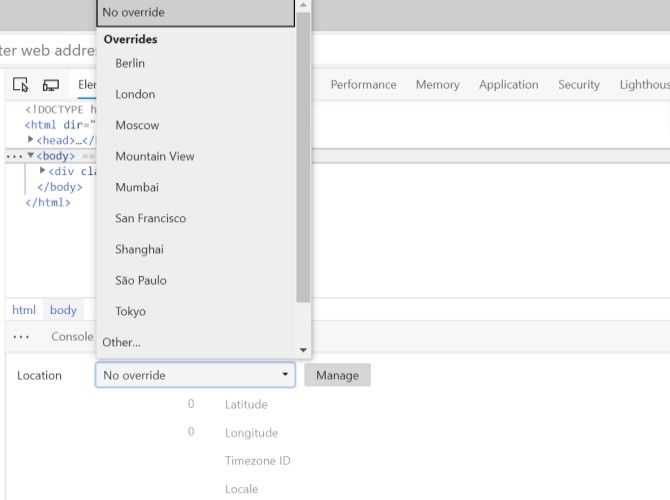Switch to the Application tab
Image resolution: width=670 pixels, height=500 pixels.
[508, 85]
